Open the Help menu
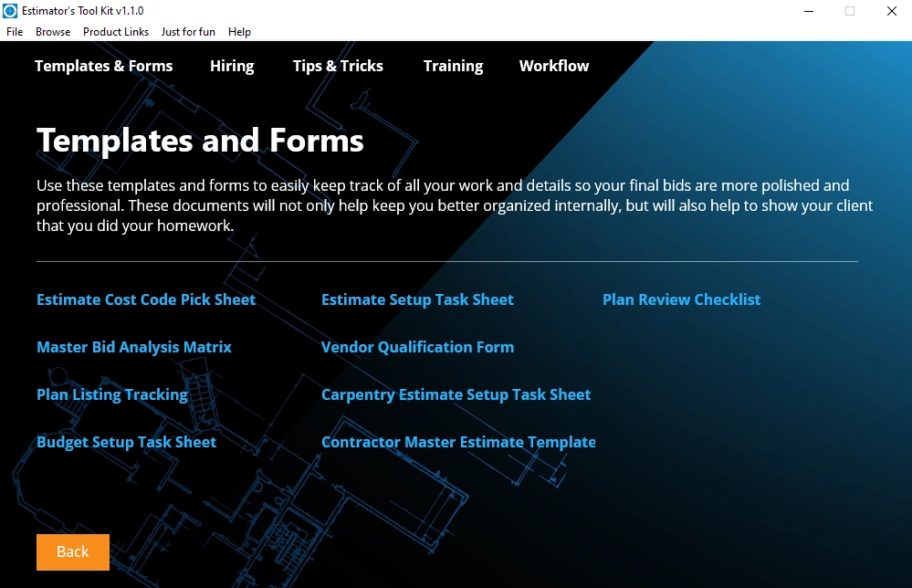Image resolution: width=912 pixels, height=588 pixels. (x=239, y=32)
